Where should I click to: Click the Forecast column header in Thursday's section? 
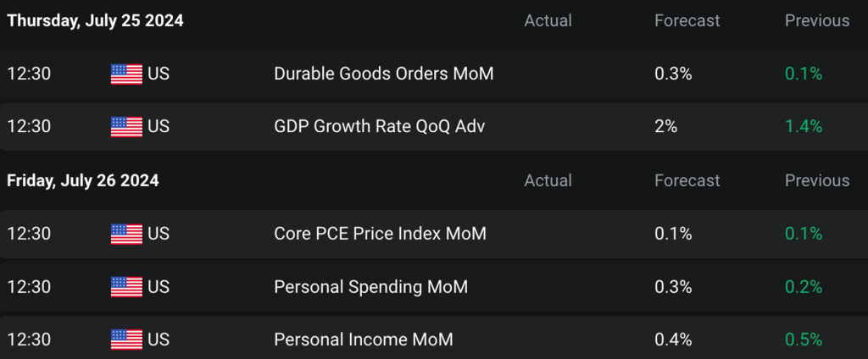point(687,20)
